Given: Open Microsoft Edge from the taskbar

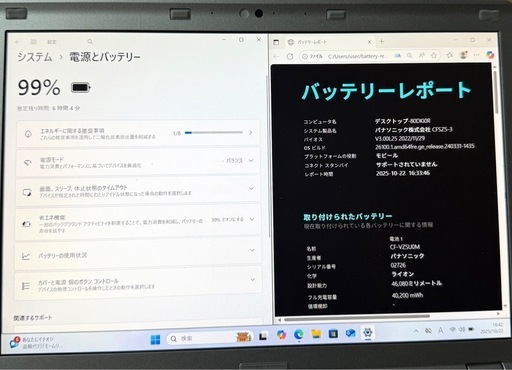Looking at the screenshot, I should [x=299, y=334].
